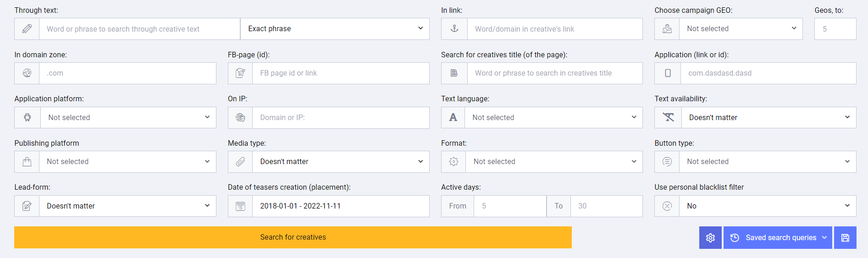The height and width of the screenshot is (258, 868).
Task: Save current query with the floppy disk button
Action: click(x=845, y=238)
